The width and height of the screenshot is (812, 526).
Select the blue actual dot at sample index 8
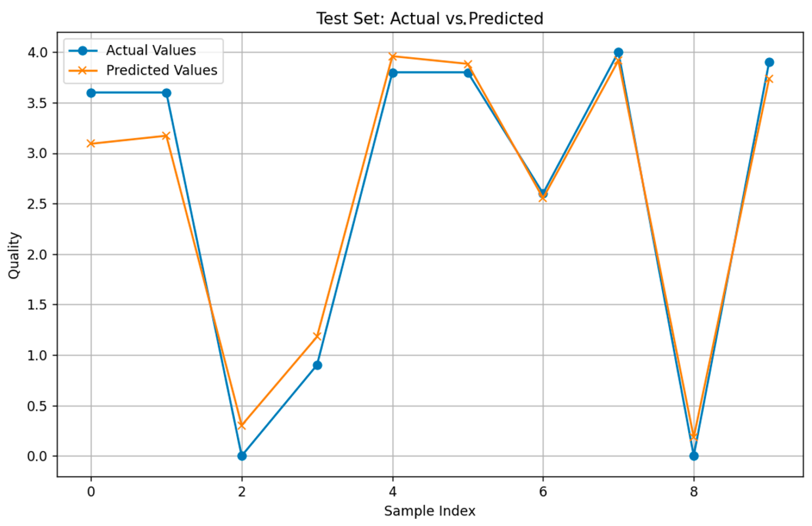[x=694, y=456]
